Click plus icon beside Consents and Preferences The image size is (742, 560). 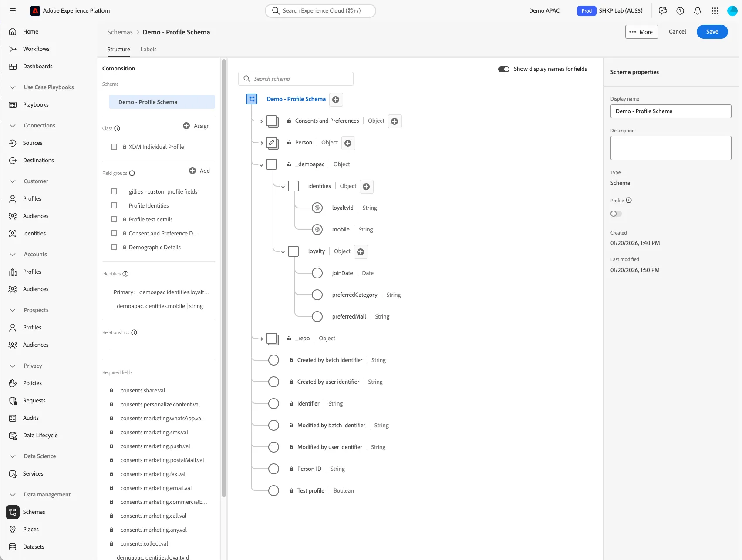point(395,121)
